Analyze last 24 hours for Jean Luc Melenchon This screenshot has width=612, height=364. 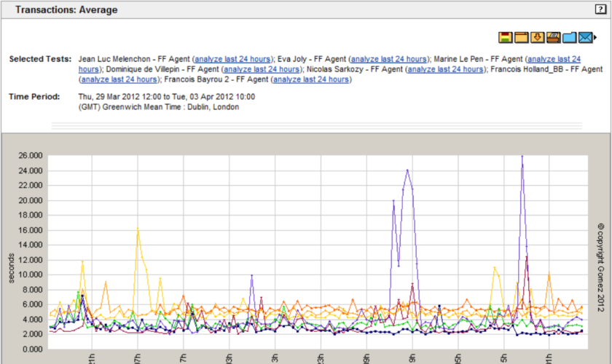[x=232, y=59]
